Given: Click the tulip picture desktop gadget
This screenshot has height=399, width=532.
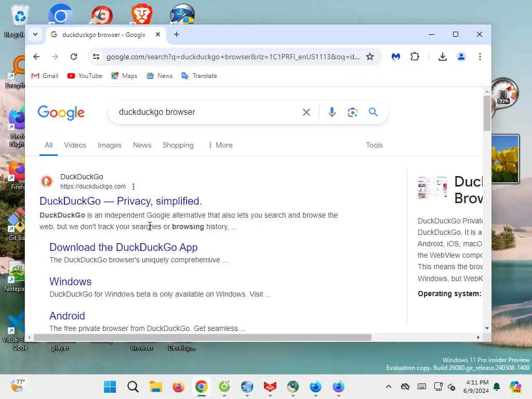Looking at the screenshot, I should click(x=505, y=159).
